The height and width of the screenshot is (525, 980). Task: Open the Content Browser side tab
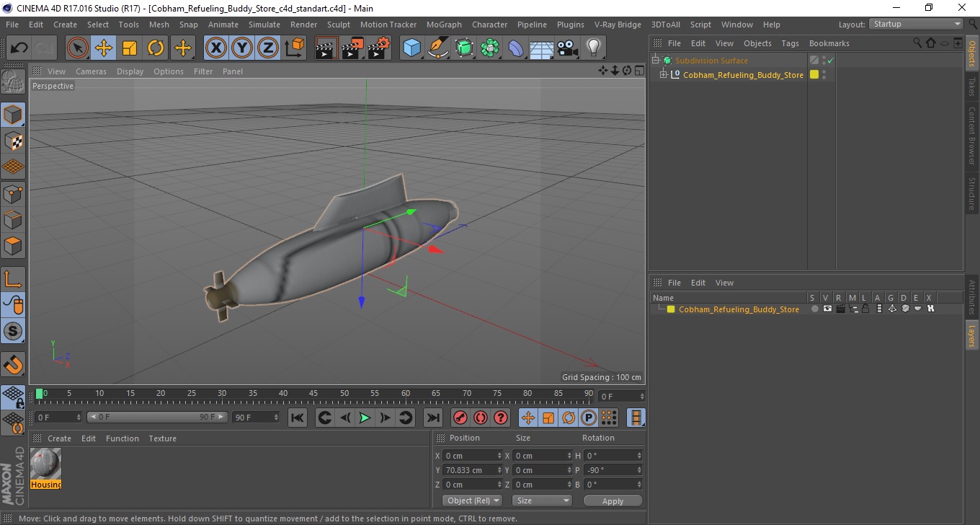[972, 136]
